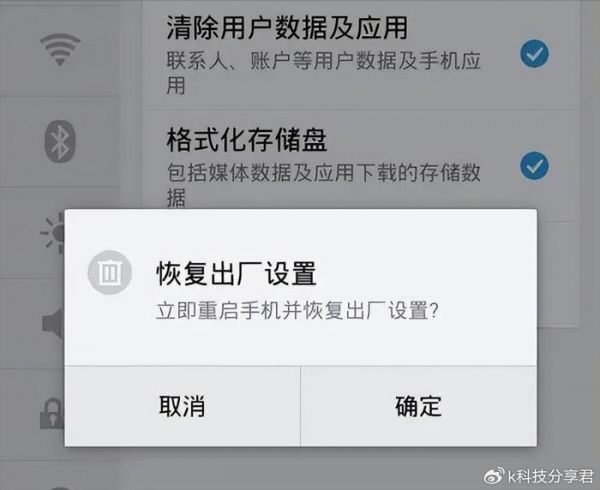Open the k科技分享君 watermark text
Viewport: 600px width, 490px height.
[551, 477]
